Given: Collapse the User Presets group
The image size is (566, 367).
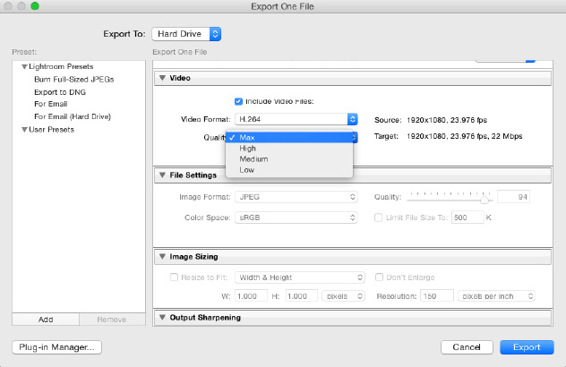Looking at the screenshot, I should pos(24,130).
